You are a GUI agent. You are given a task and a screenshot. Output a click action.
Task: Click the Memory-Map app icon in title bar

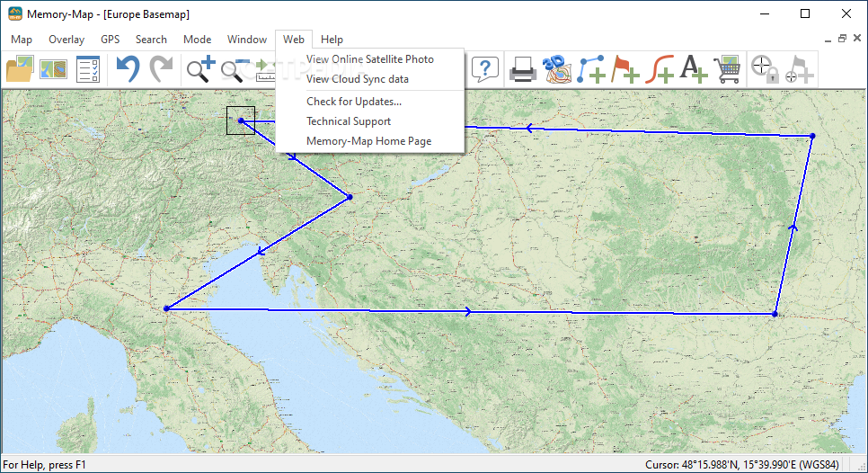pos(15,13)
